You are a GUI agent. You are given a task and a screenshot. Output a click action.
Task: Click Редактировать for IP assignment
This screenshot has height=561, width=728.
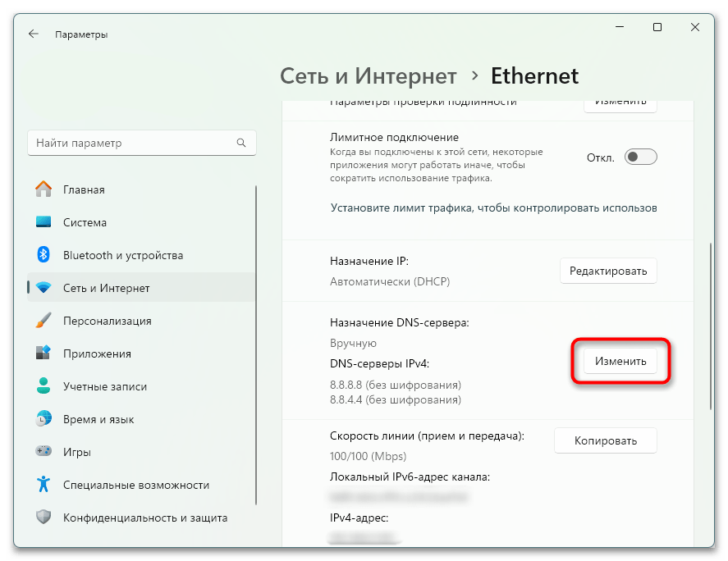click(608, 271)
